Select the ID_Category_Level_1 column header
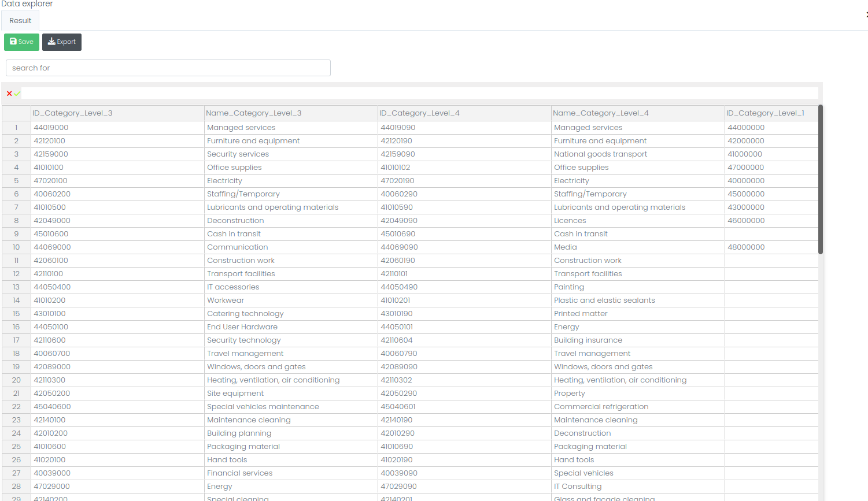 (x=771, y=113)
